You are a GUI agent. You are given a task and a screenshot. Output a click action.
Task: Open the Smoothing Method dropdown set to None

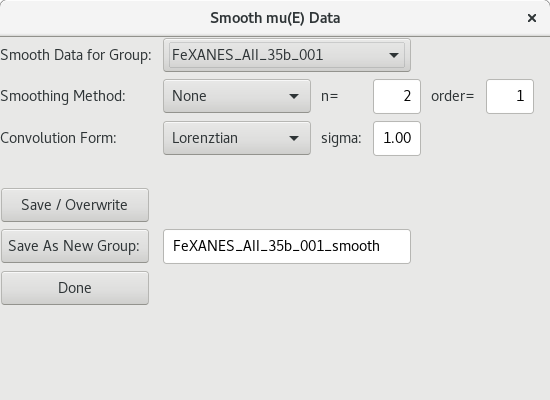coord(237,96)
